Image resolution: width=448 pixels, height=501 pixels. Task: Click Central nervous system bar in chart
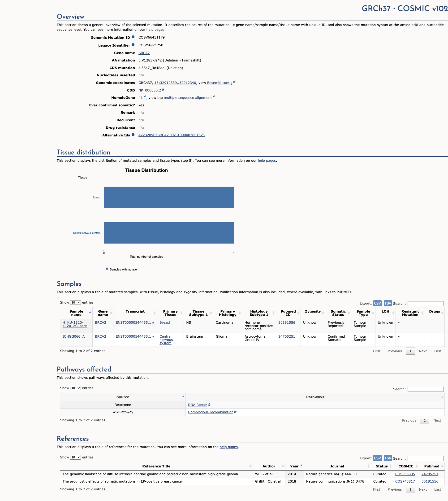(169, 233)
